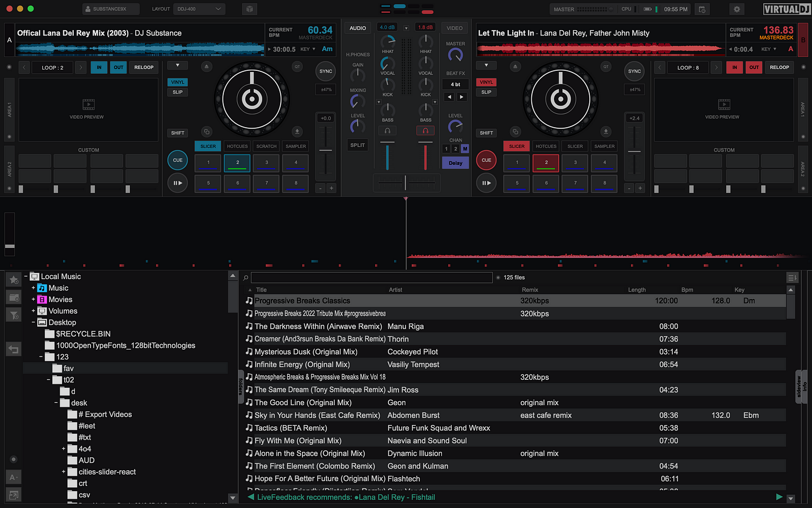This screenshot has height=508, width=812.
Task: Click left channel volume fader
Action: tap(387, 157)
